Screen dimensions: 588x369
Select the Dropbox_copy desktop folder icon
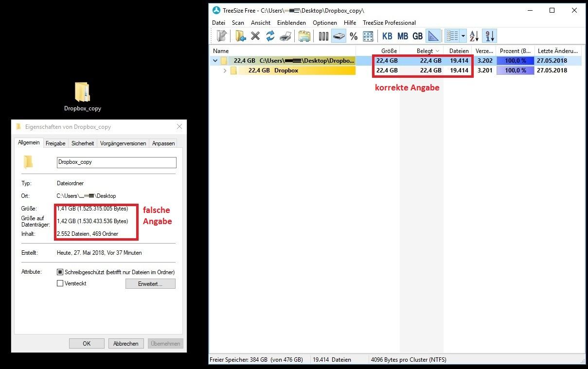(x=83, y=96)
